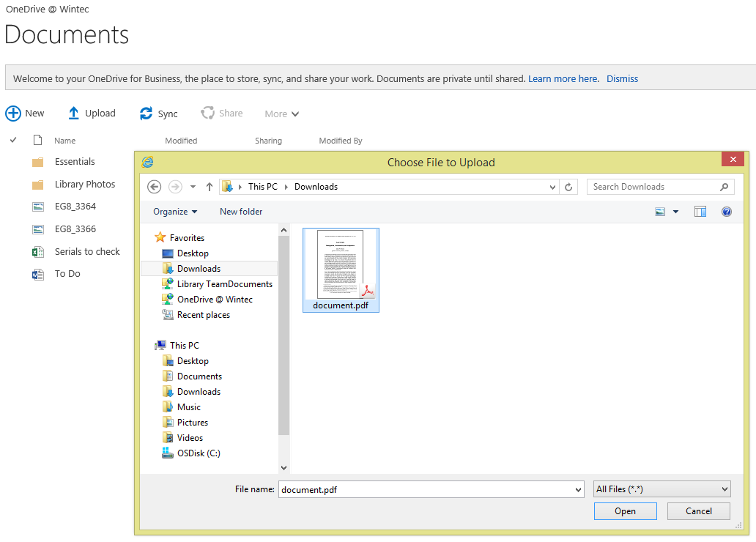Viewport: 756px width, 542px height.
Task: Click navigation pane scroll down arrow
Action: (283, 468)
